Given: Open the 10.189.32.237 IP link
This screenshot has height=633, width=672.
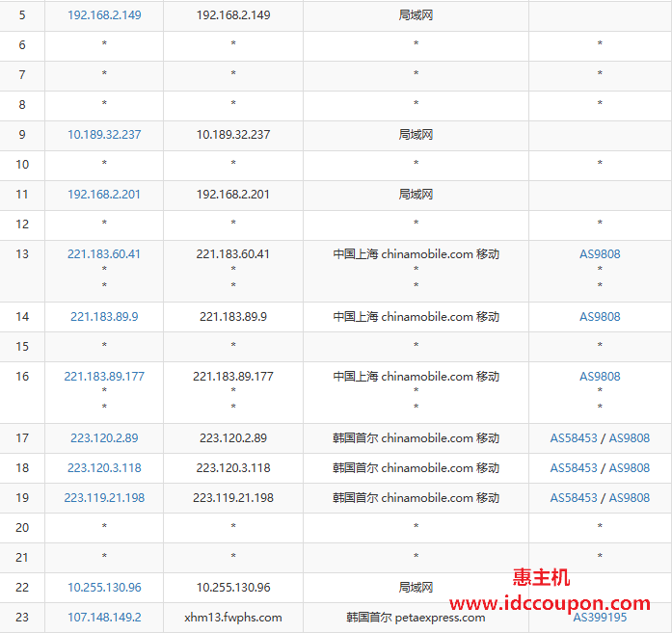Looking at the screenshot, I should (x=104, y=135).
